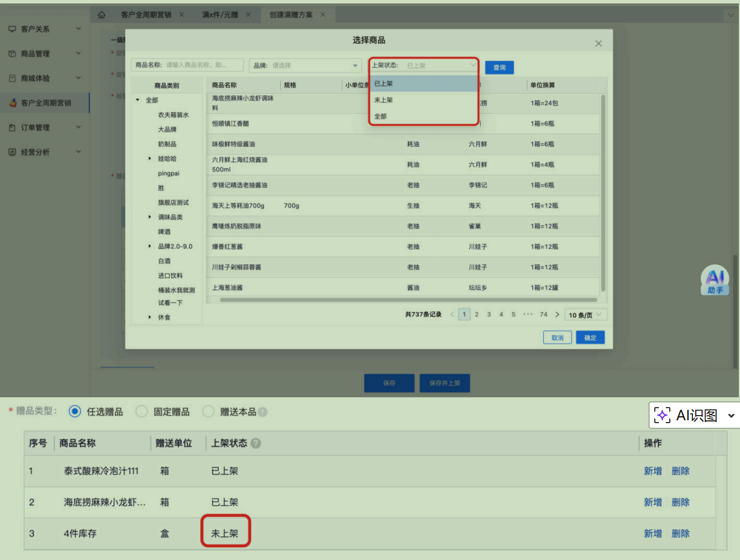Screen dimensions: 740x560
Task: Click the 商品名称 search input field
Action: click(201, 66)
